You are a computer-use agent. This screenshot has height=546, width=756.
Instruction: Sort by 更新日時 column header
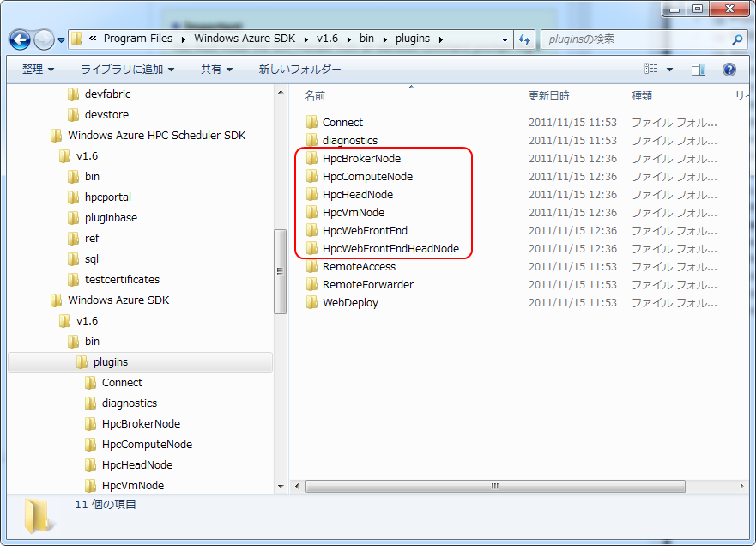click(548, 95)
